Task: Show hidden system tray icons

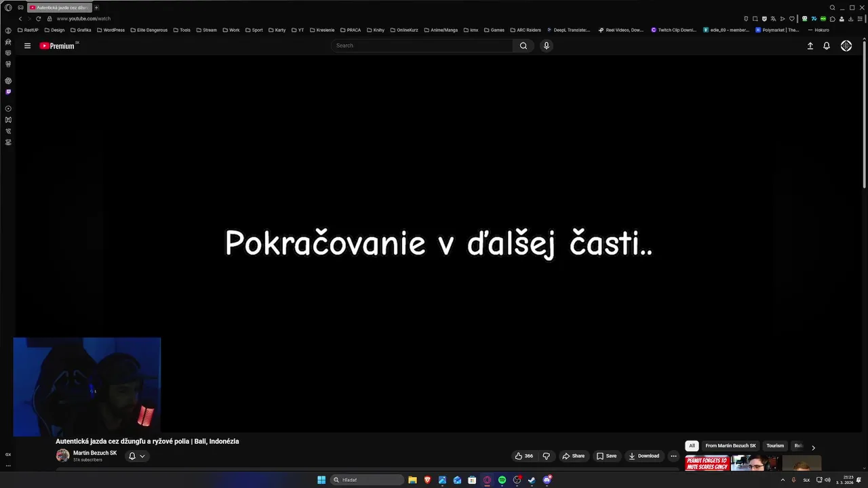Action: [x=783, y=480]
